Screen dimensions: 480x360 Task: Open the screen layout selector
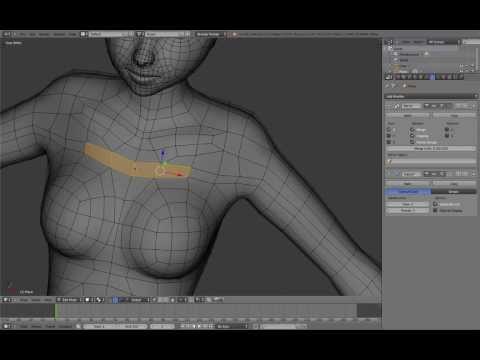pos(108,34)
